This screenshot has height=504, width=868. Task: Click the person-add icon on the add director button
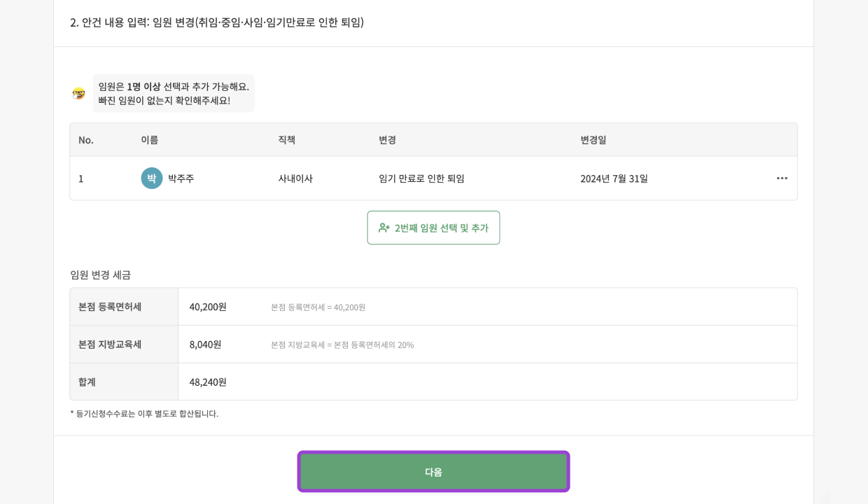(384, 227)
